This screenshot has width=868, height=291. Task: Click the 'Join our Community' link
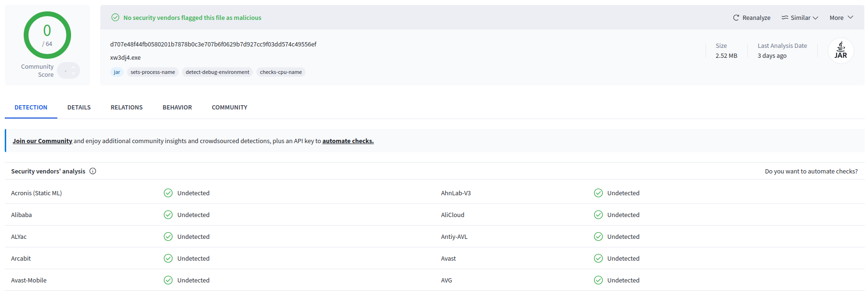click(x=42, y=141)
